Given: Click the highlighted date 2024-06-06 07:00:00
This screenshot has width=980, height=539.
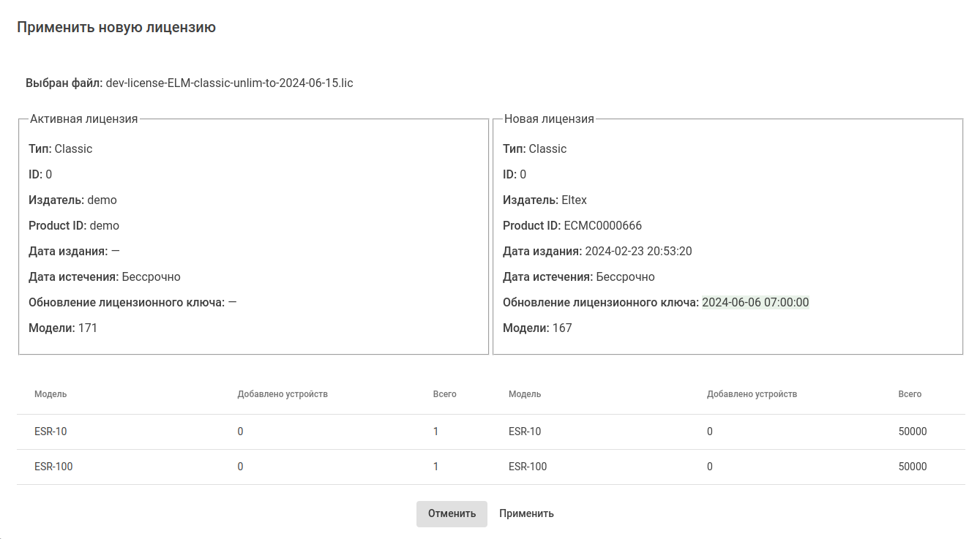Looking at the screenshot, I should [x=755, y=303].
